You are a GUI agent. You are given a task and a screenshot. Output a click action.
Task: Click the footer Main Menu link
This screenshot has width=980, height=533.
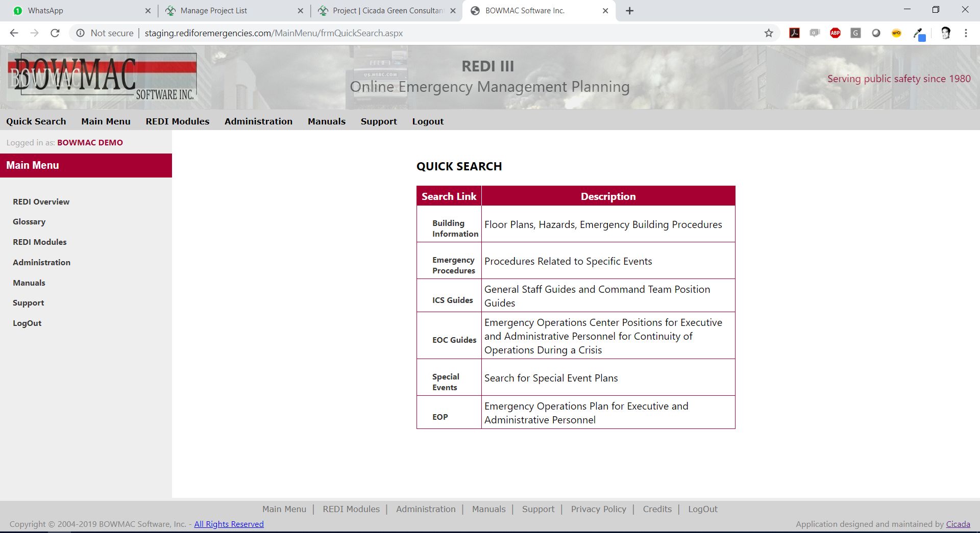pyautogui.click(x=284, y=509)
